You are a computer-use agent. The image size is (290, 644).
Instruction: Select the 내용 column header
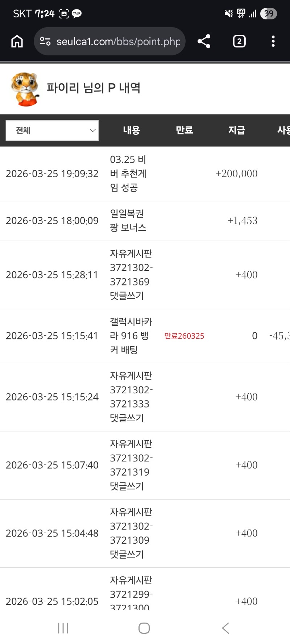click(131, 130)
